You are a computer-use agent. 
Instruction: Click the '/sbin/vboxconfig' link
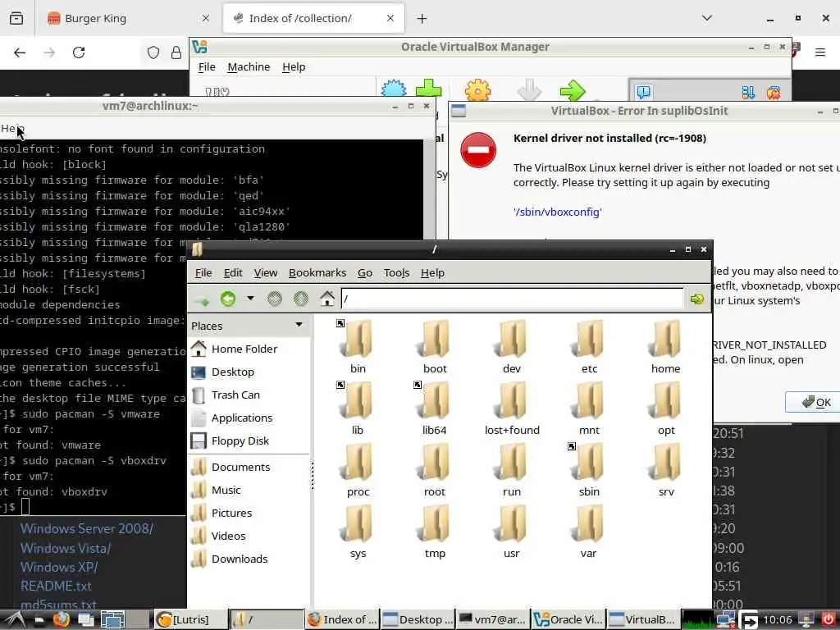[557, 212]
